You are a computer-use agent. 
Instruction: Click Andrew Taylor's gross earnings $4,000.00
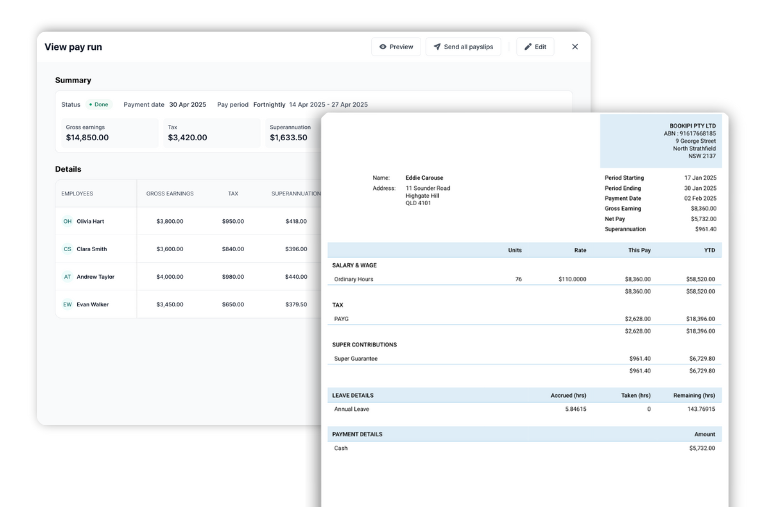pos(170,277)
